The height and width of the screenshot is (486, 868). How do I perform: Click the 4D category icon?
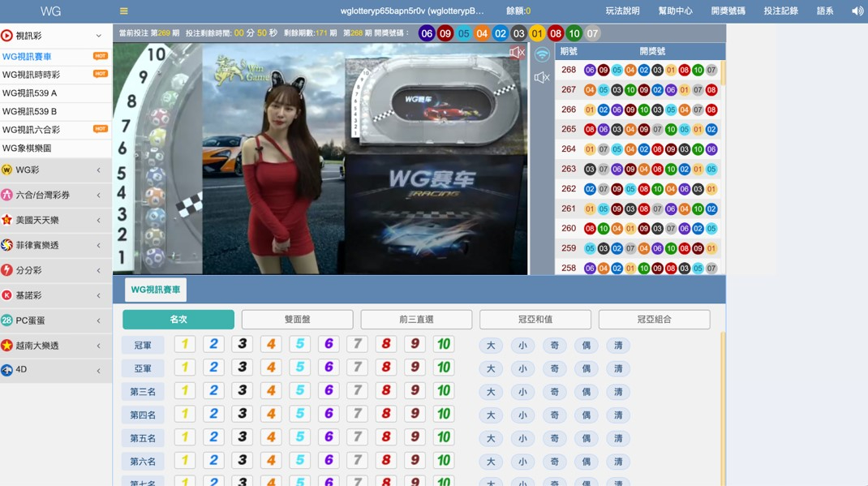(7, 370)
